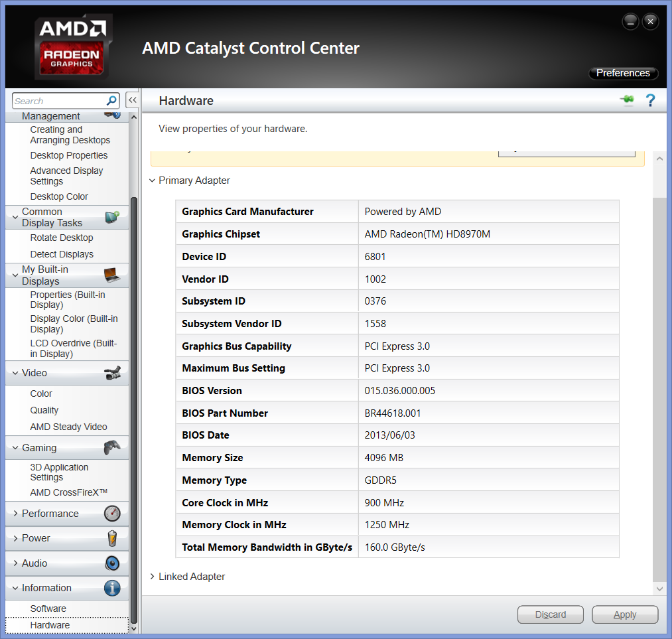Select the Device ID value '6801'
672x639 pixels.
coord(375,256)
